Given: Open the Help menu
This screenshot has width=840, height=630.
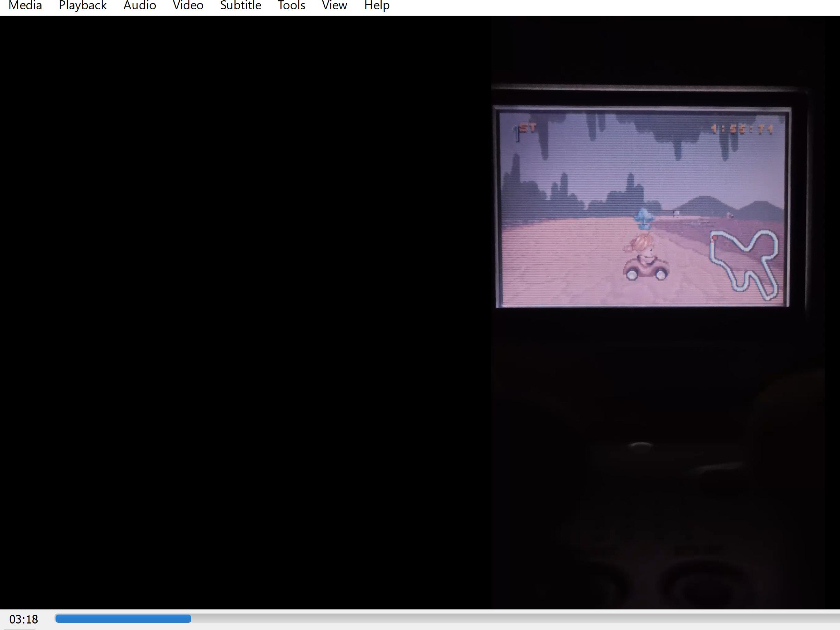Looking at the screenshot, I should pos(377,6).
